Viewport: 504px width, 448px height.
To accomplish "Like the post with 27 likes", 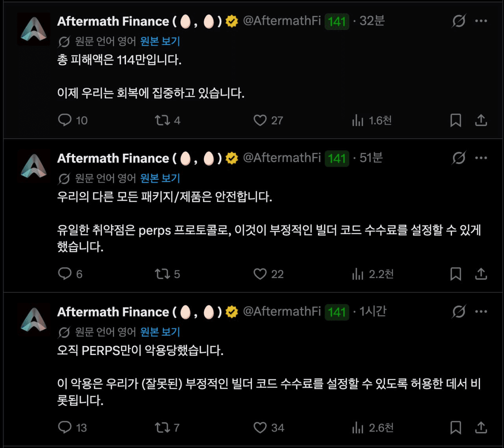I will pos(260,120).
